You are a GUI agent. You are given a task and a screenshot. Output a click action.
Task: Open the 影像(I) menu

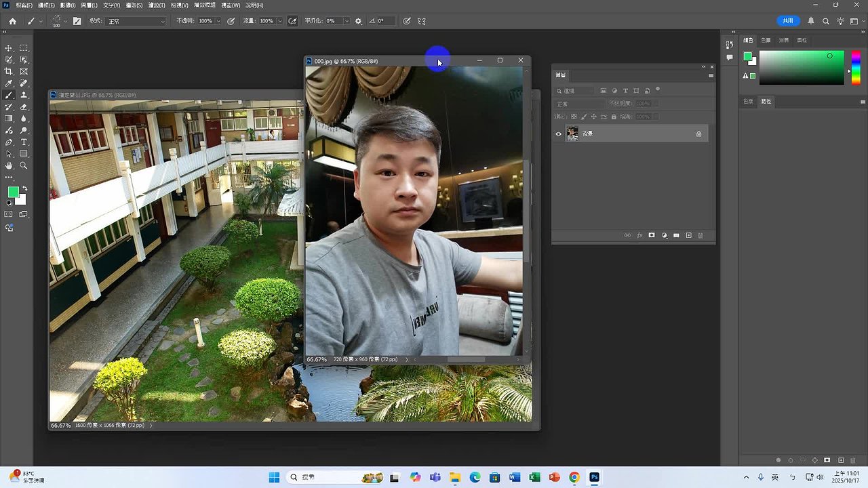[68, 5]
